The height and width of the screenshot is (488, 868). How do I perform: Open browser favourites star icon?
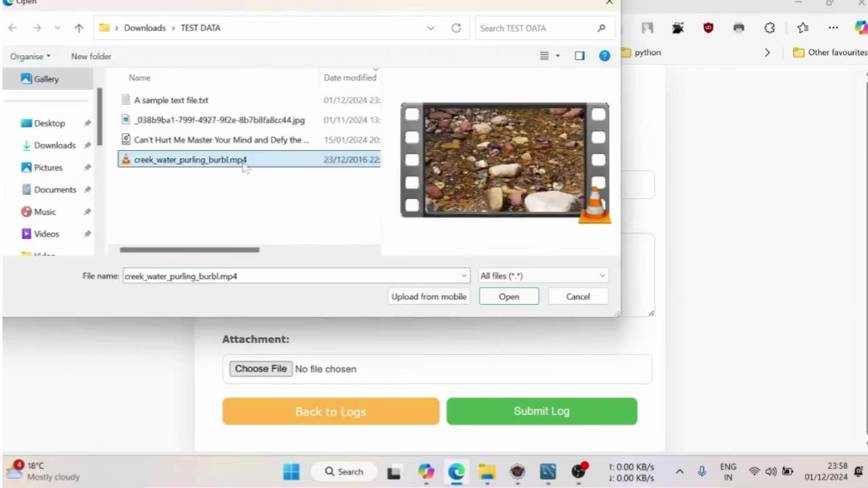click(x=803, y=28)
